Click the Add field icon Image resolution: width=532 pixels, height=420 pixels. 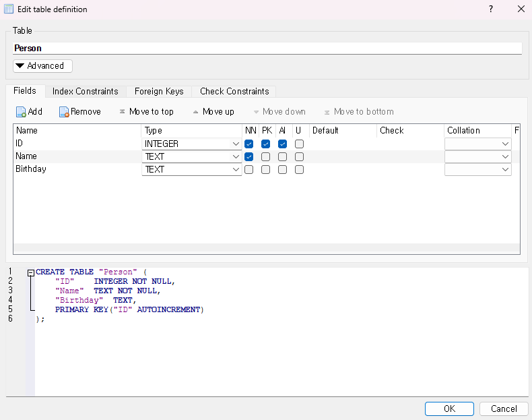click(x=21, y=112)
